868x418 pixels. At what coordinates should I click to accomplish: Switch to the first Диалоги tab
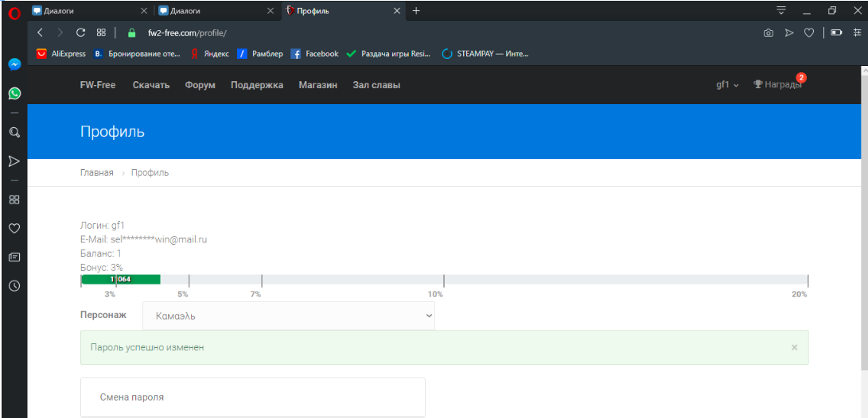(x=86, y=11)
